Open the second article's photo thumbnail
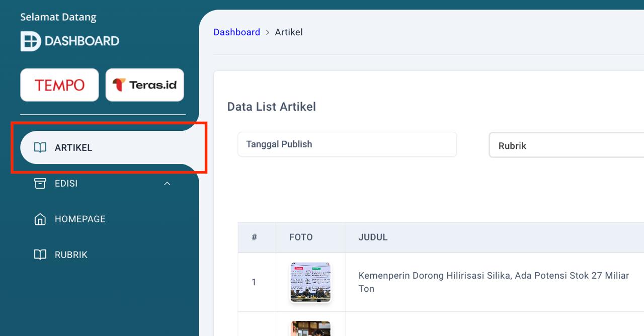Screen dimensions: 644x336 click(x=310, y=328)
